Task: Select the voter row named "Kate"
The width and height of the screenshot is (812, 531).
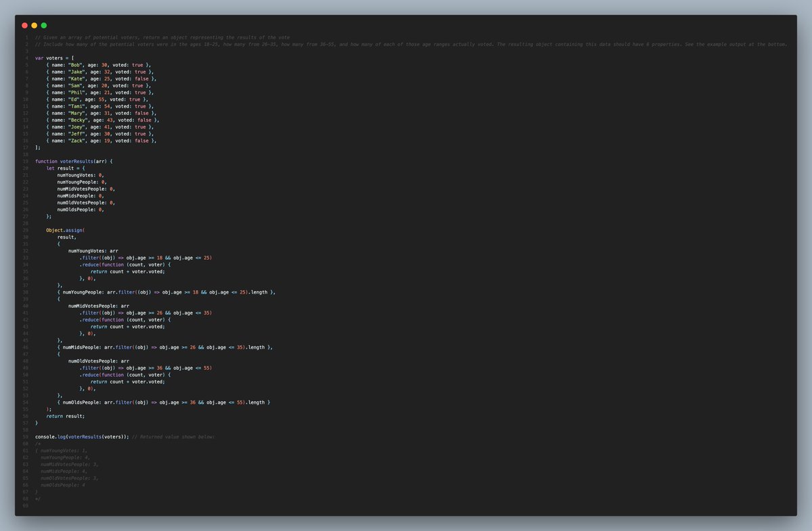Action: (101, 78)
